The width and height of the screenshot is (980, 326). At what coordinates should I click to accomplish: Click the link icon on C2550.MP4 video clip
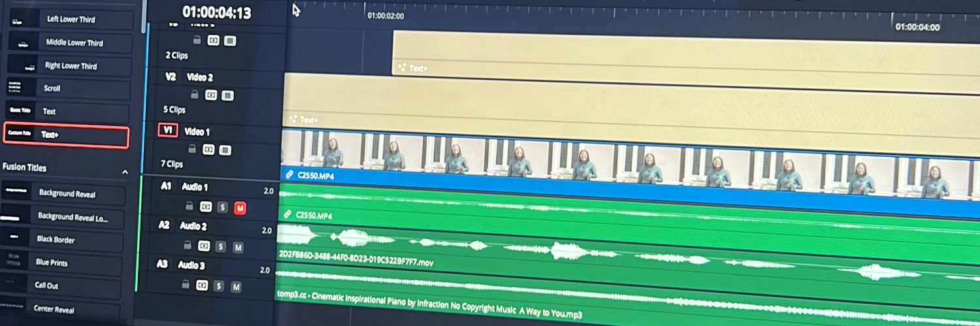(x=290, y=175)
